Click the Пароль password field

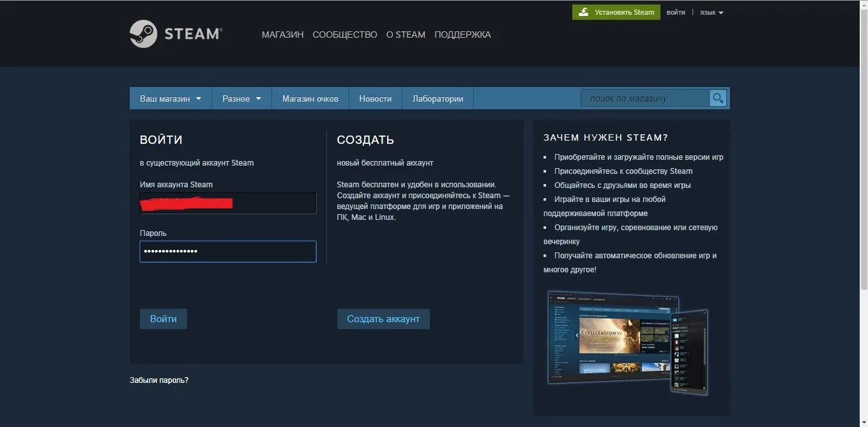tap(228, 251)
